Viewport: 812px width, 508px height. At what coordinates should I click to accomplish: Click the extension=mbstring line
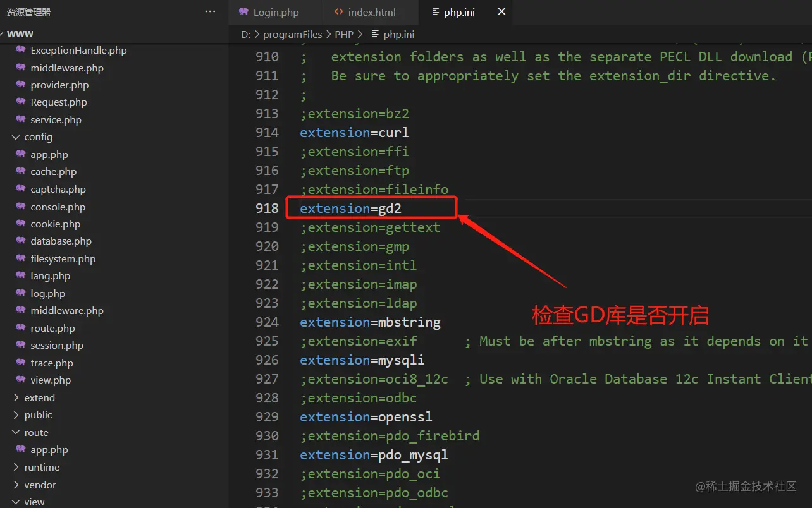[370, 322]
